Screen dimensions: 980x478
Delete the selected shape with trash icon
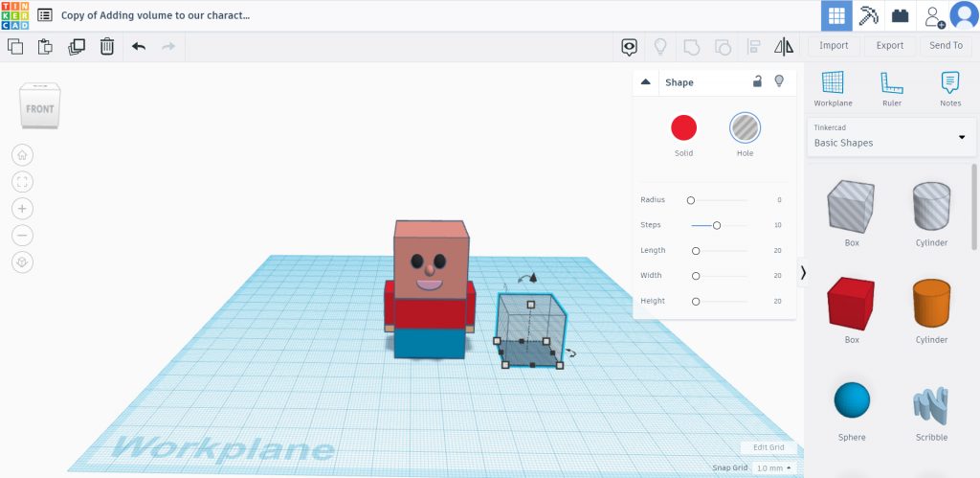tap(107, 46)
